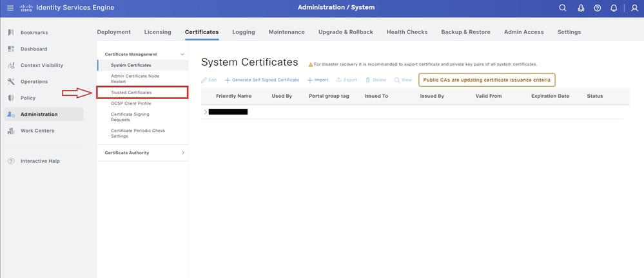
Task: Go to Bookmarks in the sidebar
Action: 34,32
